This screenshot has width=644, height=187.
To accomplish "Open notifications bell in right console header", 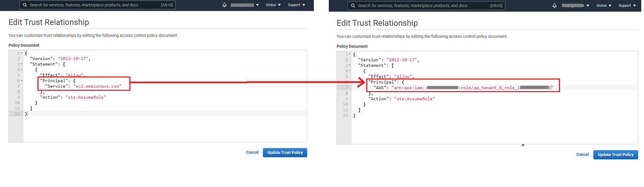I will click(x=554, y=6).
